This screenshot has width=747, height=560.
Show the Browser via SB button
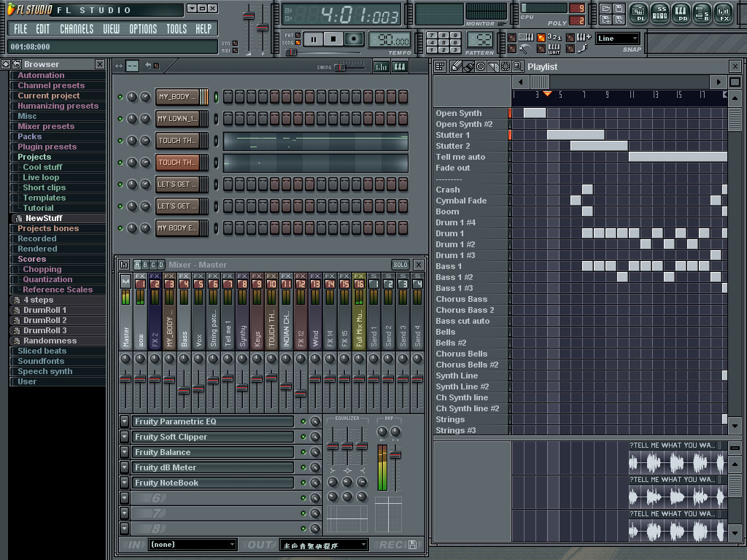[x=703, y=13]
